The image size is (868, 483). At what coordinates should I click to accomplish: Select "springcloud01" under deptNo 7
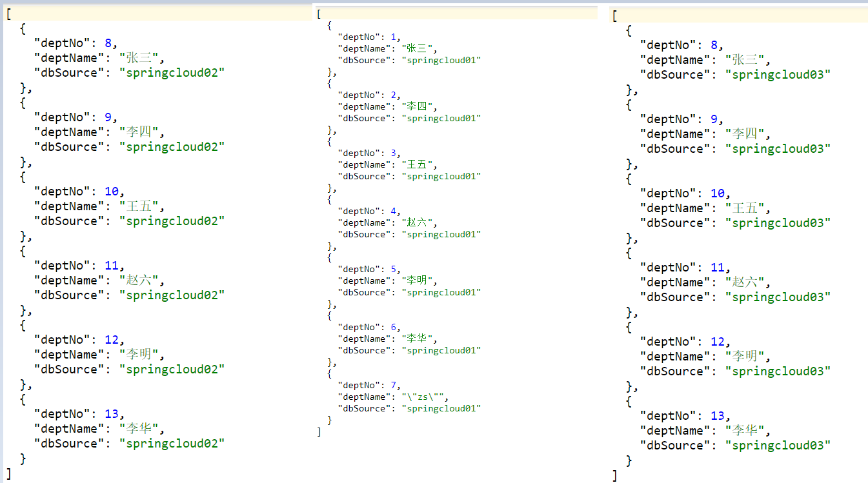pyautogui.click(x=441, y=408)
